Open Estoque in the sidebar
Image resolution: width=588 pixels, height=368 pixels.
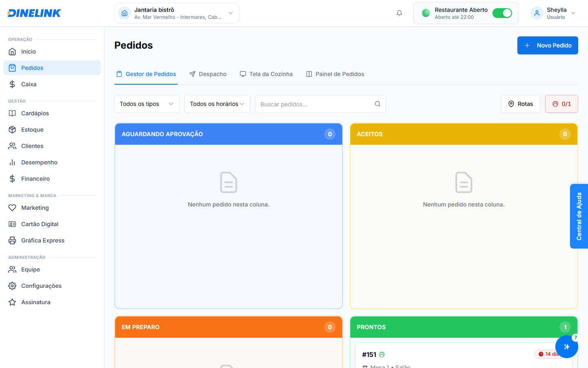52,130
